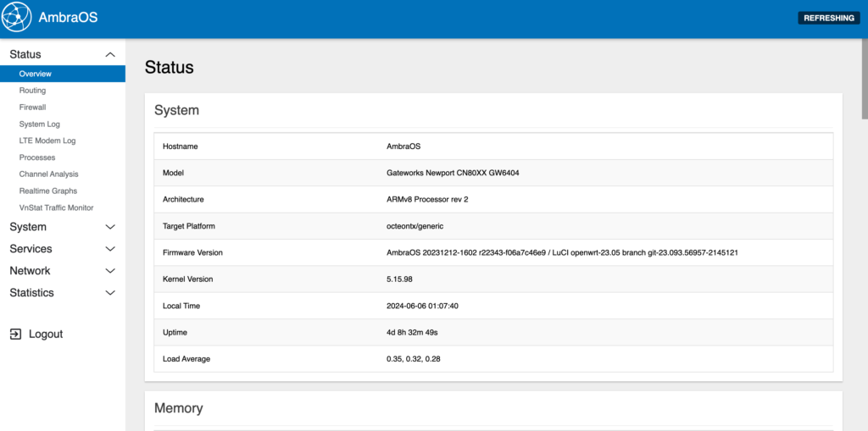The image size is (868, 431).
Task: Expand the Network menu chevron
Action: (x=110, y=271)
